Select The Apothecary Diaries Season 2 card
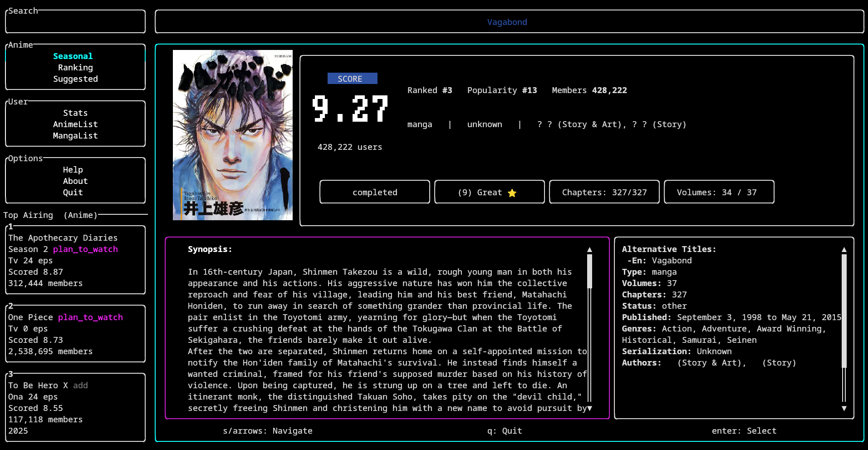Viewport: 868px width, 450px height. pyautogui.click(x=75, y=260)
